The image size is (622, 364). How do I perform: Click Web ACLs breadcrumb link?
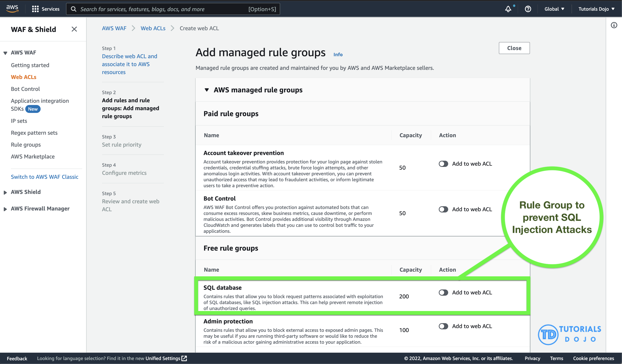tap(153, 28)
